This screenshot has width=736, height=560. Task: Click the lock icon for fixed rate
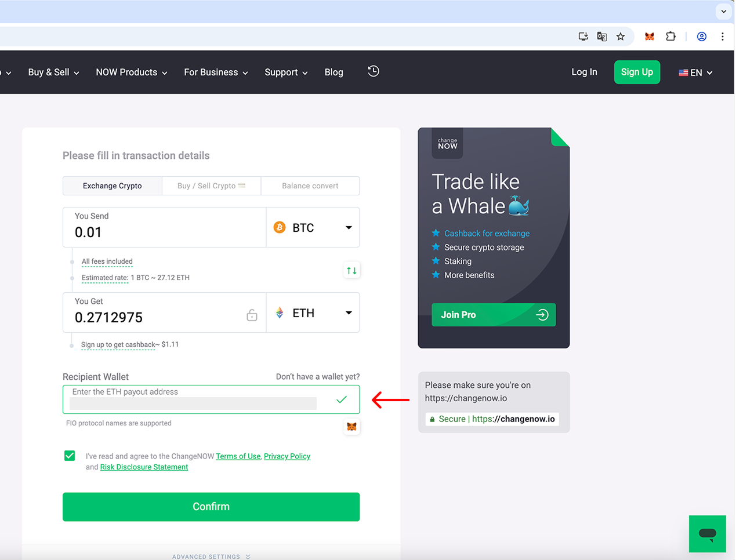252,315
